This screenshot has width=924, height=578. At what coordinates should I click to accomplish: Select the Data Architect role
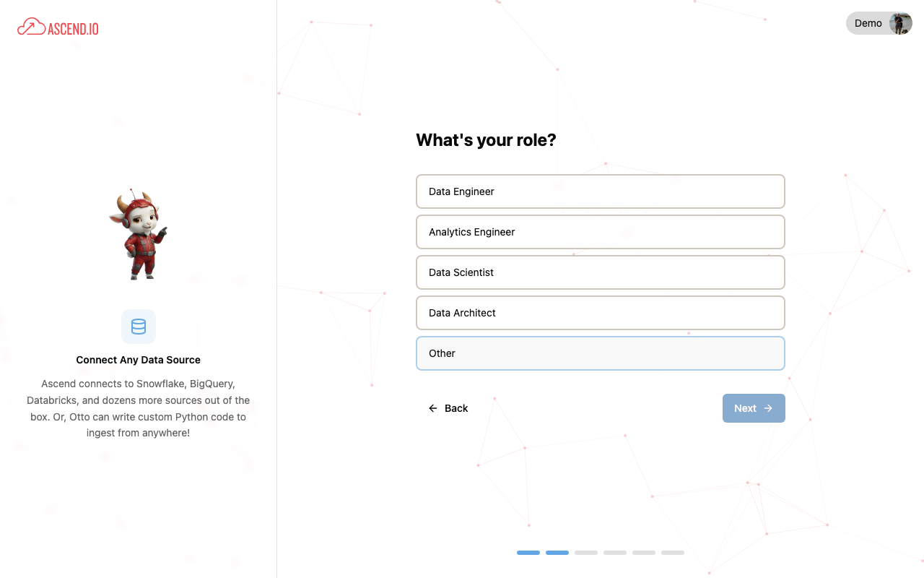coord(601,313)
